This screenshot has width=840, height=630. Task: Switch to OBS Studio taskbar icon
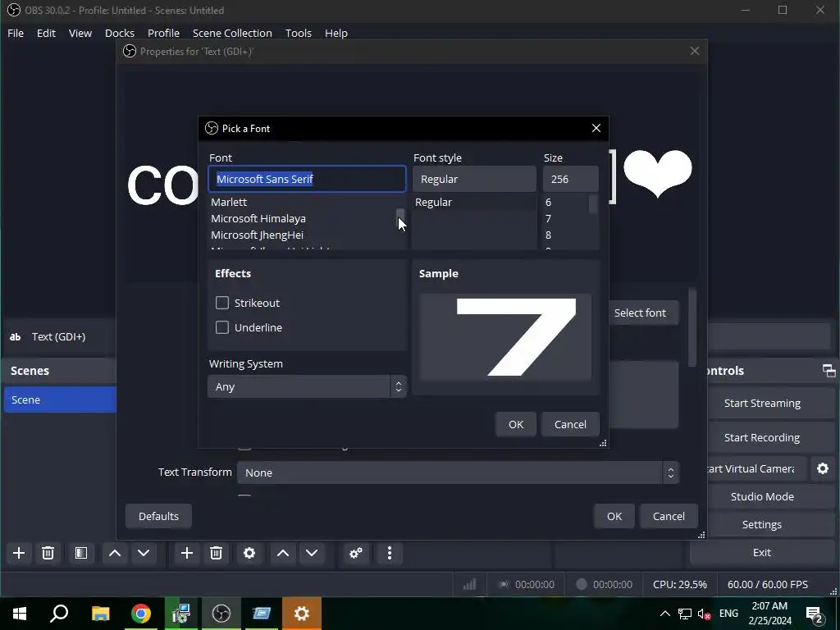tap(221, 614)
